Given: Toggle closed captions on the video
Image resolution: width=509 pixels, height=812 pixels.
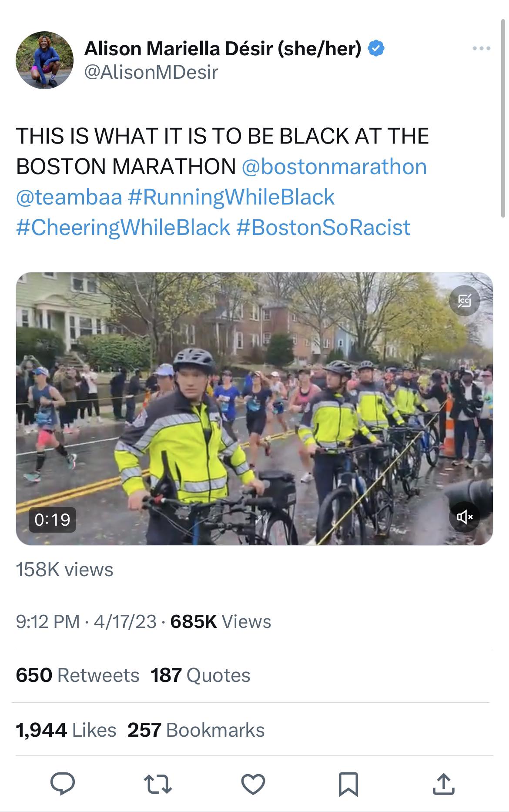Looking at the screenshot, I should click(464, 300).
